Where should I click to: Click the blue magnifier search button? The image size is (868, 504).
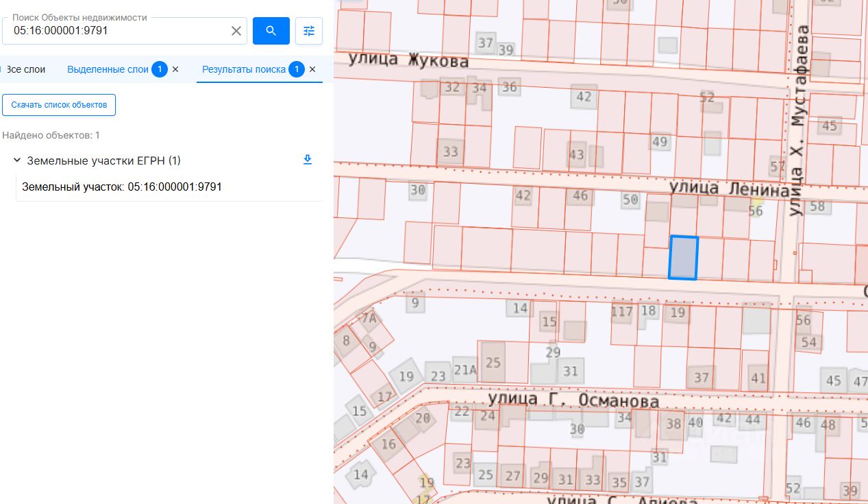(x=271, y=31)
